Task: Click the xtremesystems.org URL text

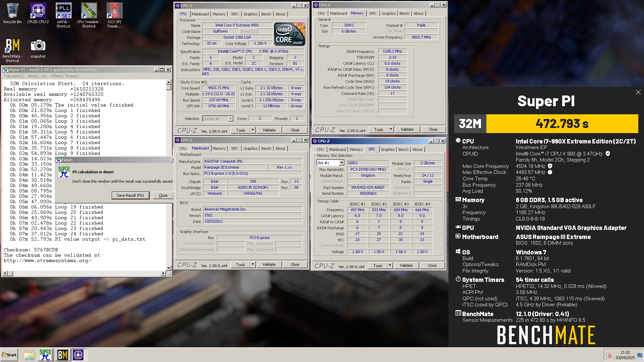Action: click(47, 261)
